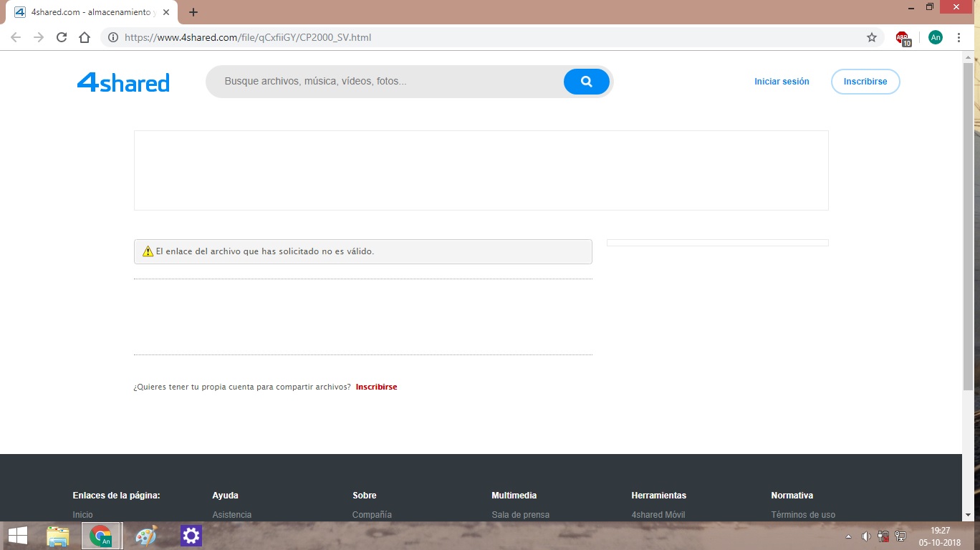This screenshot has width=980, height=550.
Task: Open the Chrome profile avatar
Action: point(935,37)
